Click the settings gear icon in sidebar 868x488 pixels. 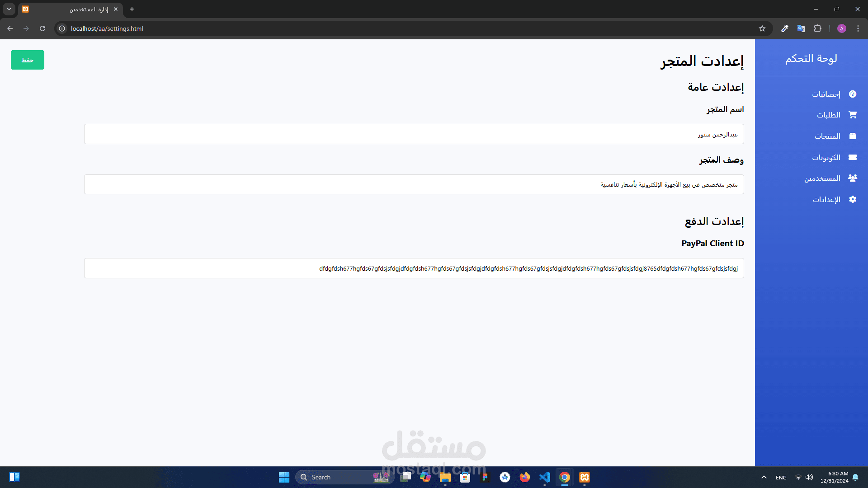click(x=853, y=199)
